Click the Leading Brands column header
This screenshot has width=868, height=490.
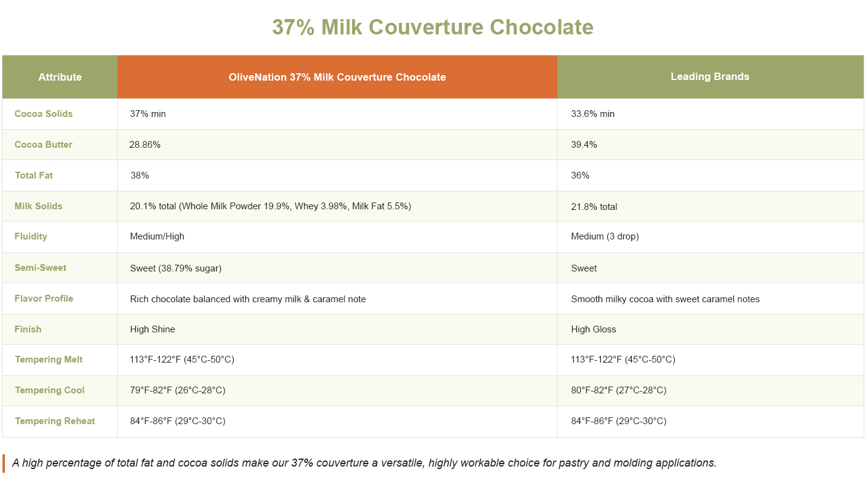tap(710, 76)
